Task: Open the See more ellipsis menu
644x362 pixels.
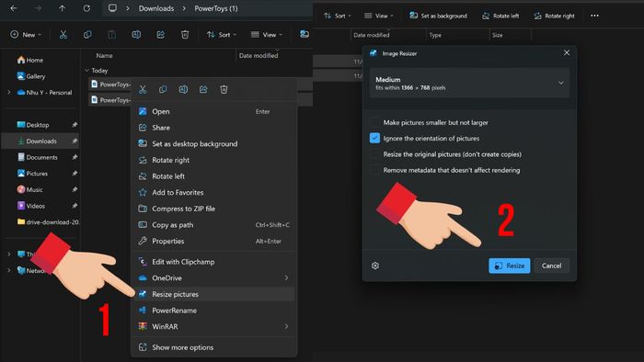Action: pyautogui.click(x=594, y=16)
